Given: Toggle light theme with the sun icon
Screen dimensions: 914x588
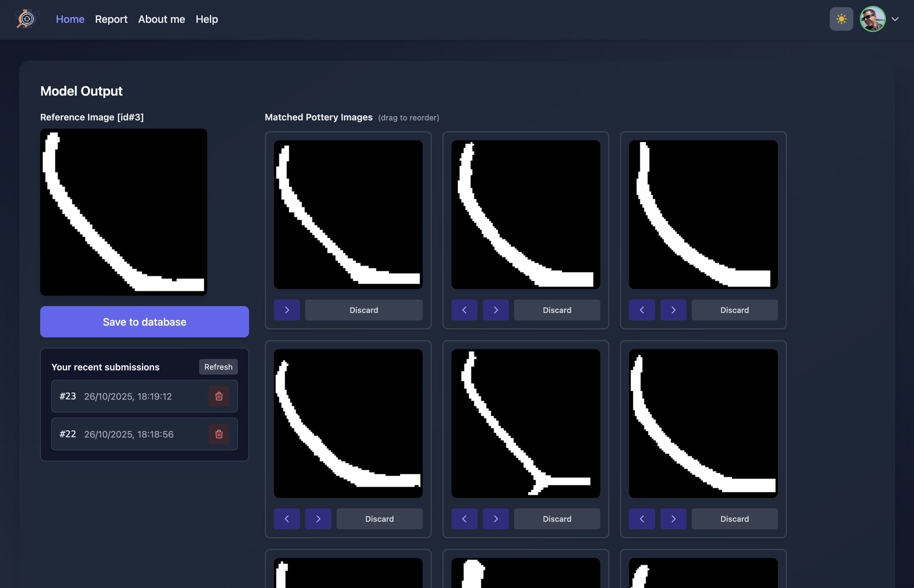Looking at the screenshot, I should click(x=841, y=19).
